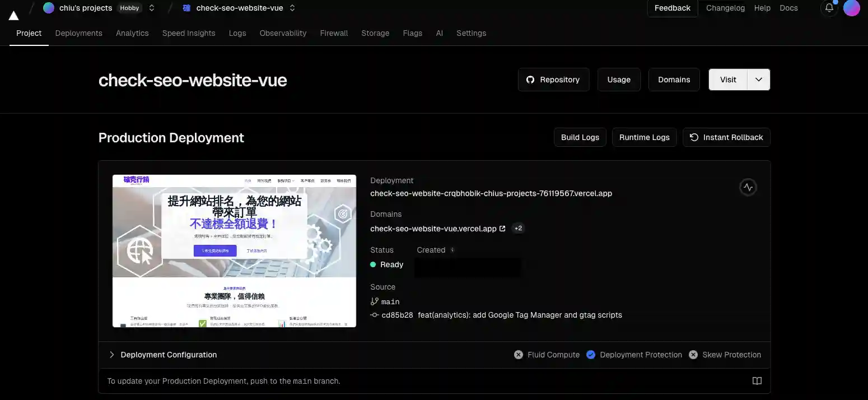Viewport: 868px width, 400px height.
Task: Click the Skew Protection status indicator
Action: point(725,355)
